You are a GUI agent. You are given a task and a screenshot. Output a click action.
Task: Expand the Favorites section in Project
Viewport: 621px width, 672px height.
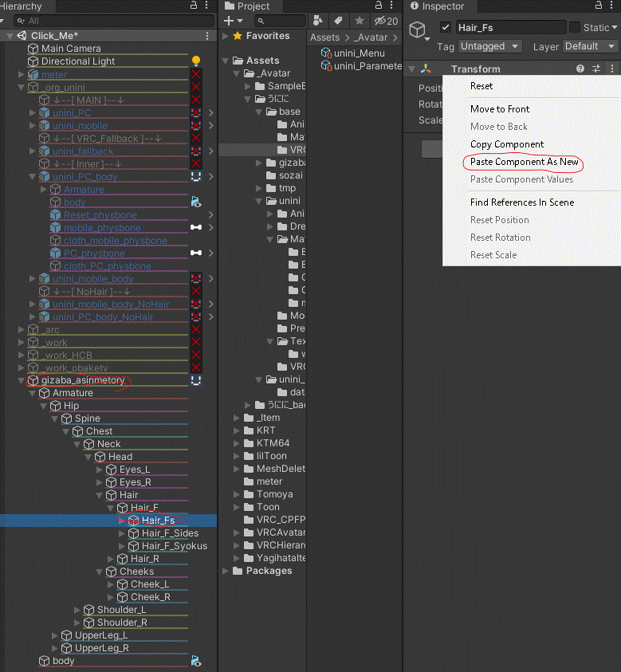click(226, 36)
